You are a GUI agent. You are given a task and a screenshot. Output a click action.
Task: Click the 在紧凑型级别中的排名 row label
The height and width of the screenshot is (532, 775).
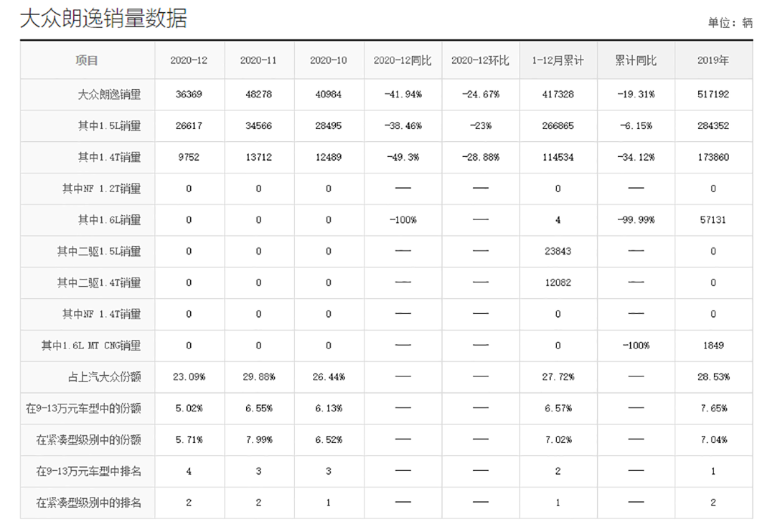[x=88, y=503]
